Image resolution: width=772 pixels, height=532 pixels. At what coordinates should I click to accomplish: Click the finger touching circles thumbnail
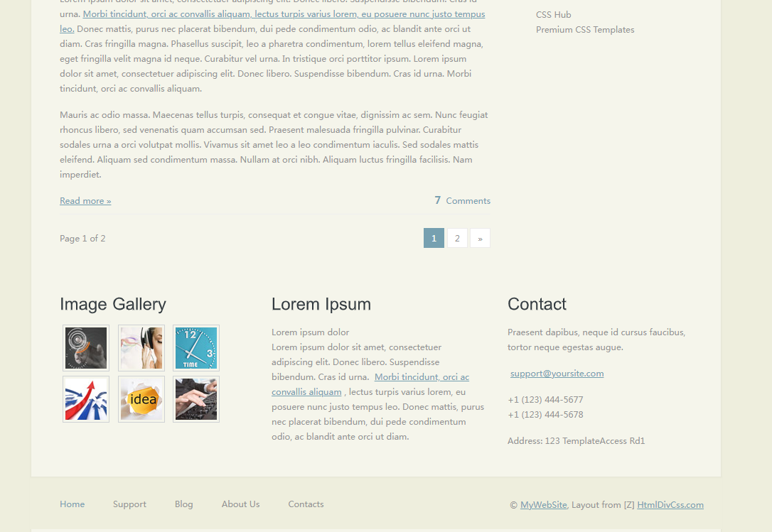[86, 348]
